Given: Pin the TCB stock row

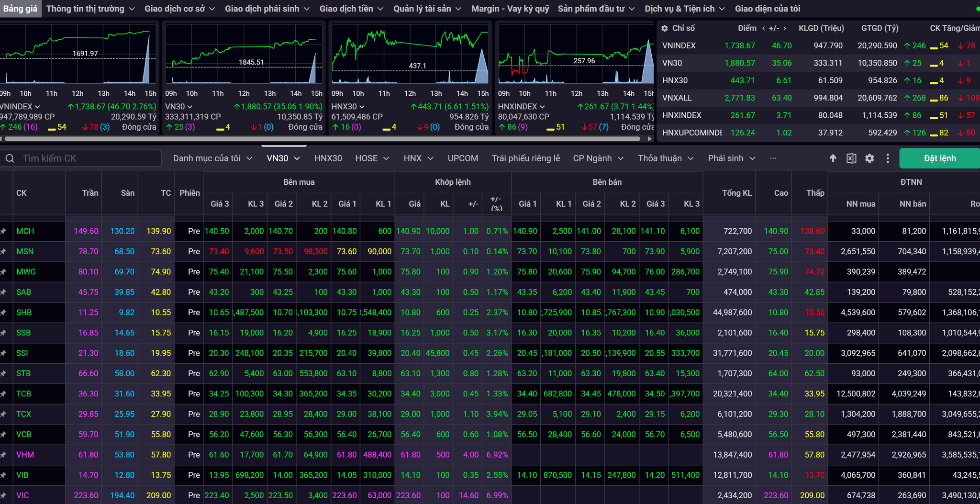Looking at the screenshot, I should pyautogui.click(x=4, y=394).
